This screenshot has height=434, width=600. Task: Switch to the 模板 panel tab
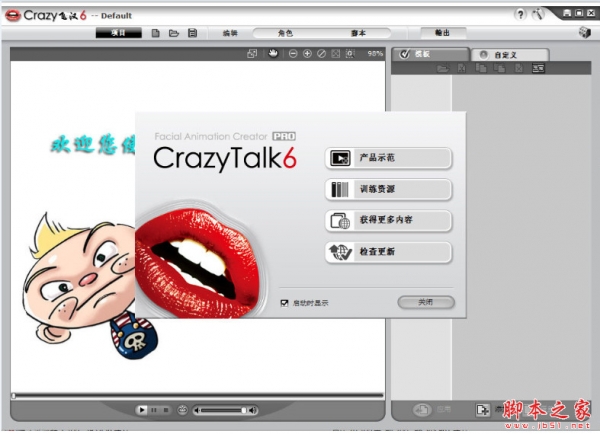[x=430, y=54]
